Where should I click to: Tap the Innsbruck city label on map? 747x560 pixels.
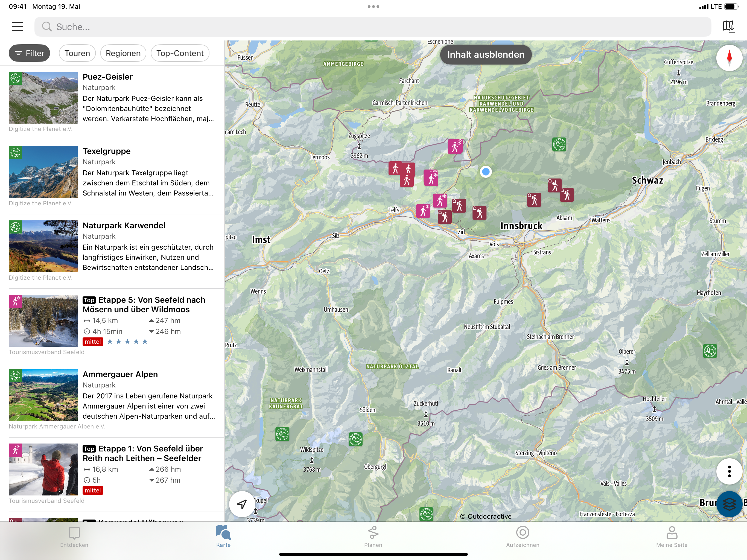[x=521, y=226]
